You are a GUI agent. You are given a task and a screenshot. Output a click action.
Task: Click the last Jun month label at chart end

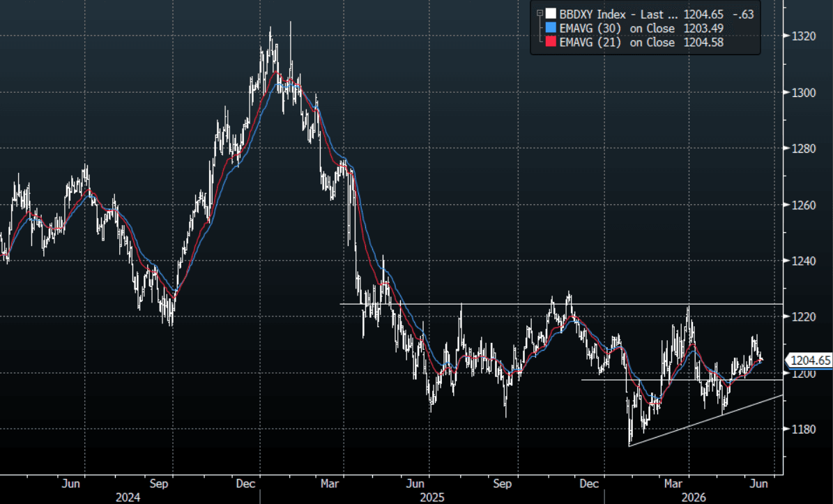[x=758, y=484]
